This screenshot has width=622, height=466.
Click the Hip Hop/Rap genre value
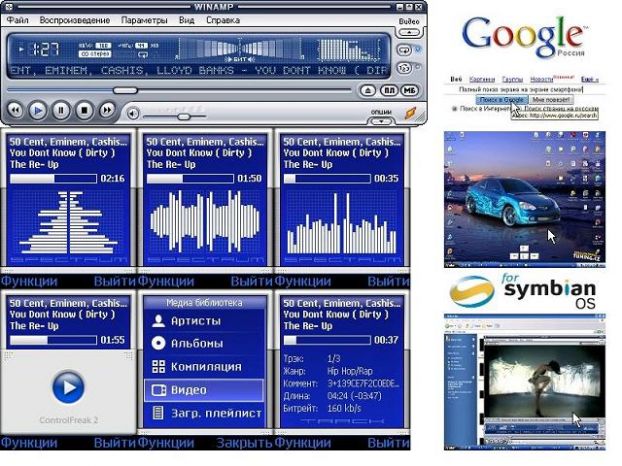click(350, 371)
